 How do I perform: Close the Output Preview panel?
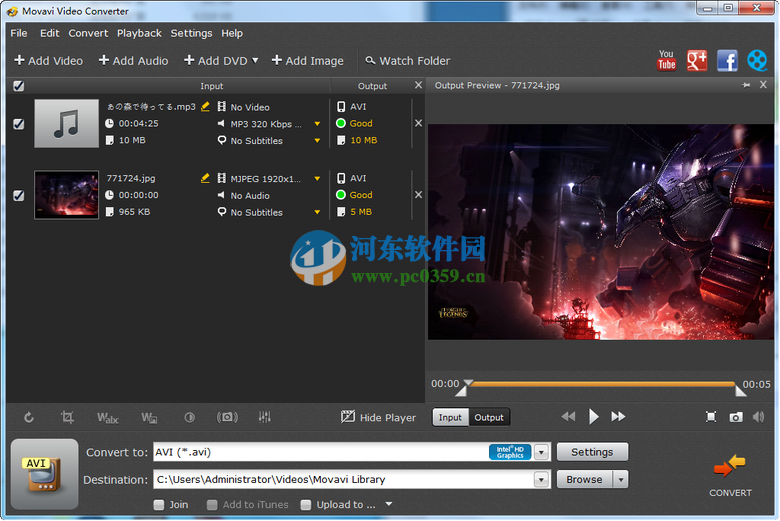coord(763,85)
